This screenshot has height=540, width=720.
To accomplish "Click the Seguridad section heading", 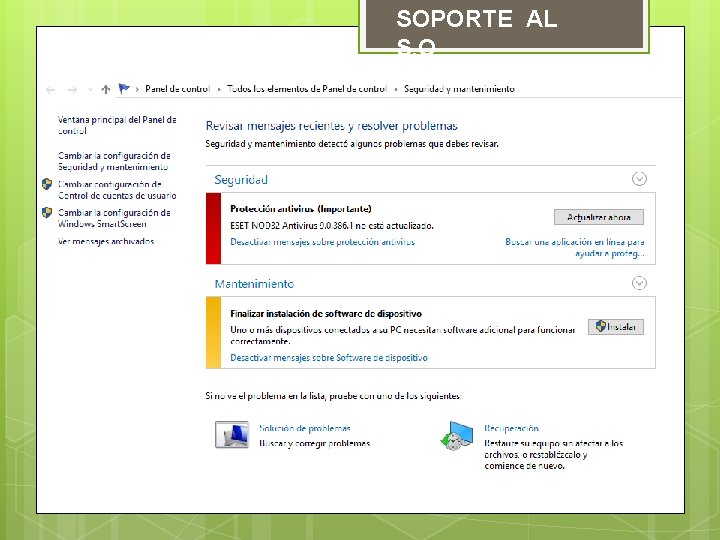I will (241, 180).
